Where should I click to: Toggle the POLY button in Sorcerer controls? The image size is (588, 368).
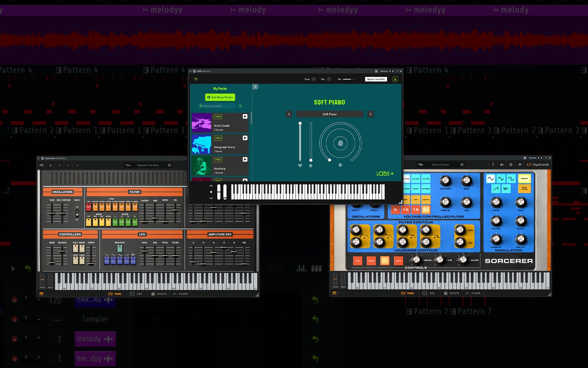(x=358, y=261)
